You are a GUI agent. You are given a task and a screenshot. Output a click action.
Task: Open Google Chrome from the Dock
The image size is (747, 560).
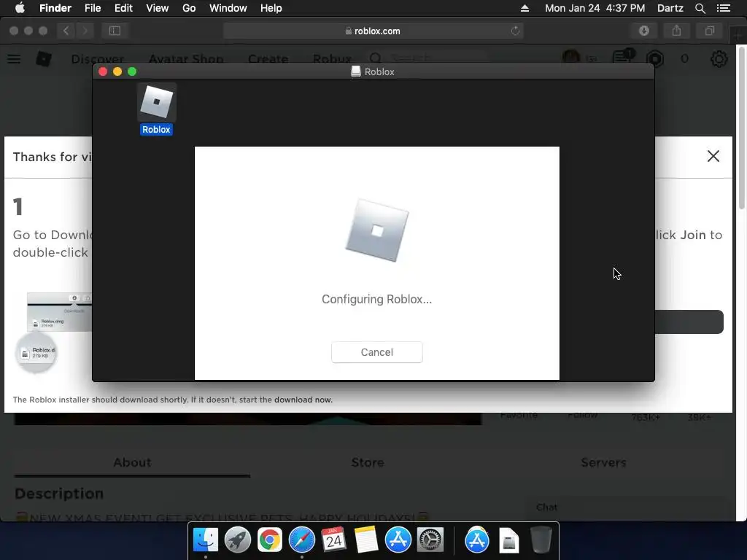coord(270,540)
